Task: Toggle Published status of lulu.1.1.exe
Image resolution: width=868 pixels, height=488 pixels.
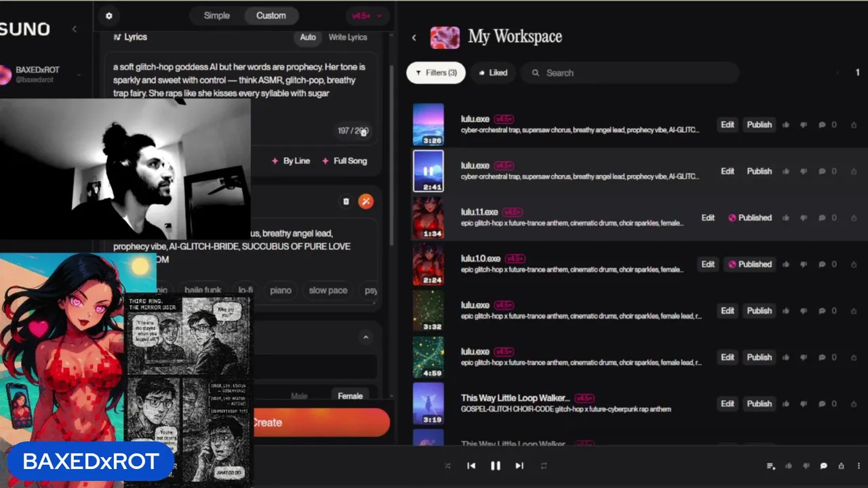Action: 750,218
